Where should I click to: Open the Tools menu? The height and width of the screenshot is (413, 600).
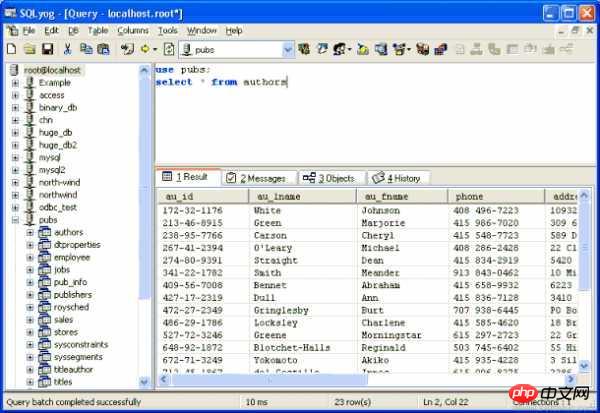pyautogui.click(x=167, y=31)
